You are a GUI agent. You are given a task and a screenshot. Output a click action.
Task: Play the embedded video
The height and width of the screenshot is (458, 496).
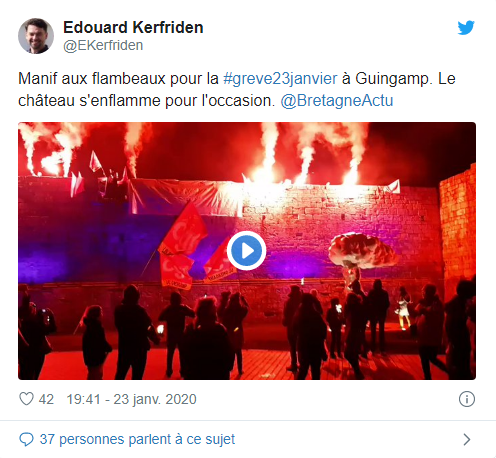tap(246, 251)
